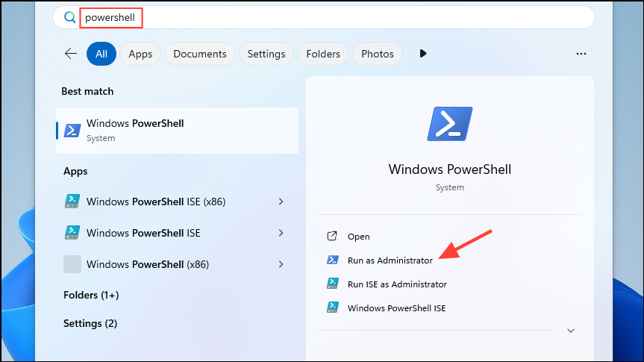Click the Windows PowerShell ISE action icon
The image size is (644, 362).
tap(333, 308)
